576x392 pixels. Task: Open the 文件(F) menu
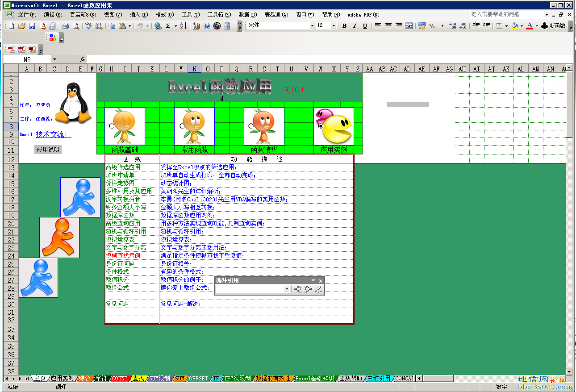(27, 15)
